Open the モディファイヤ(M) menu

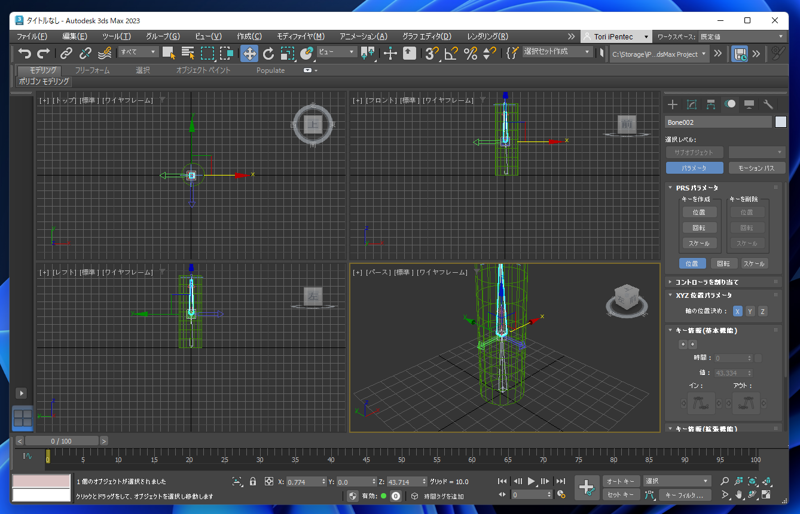pos(301,37)
